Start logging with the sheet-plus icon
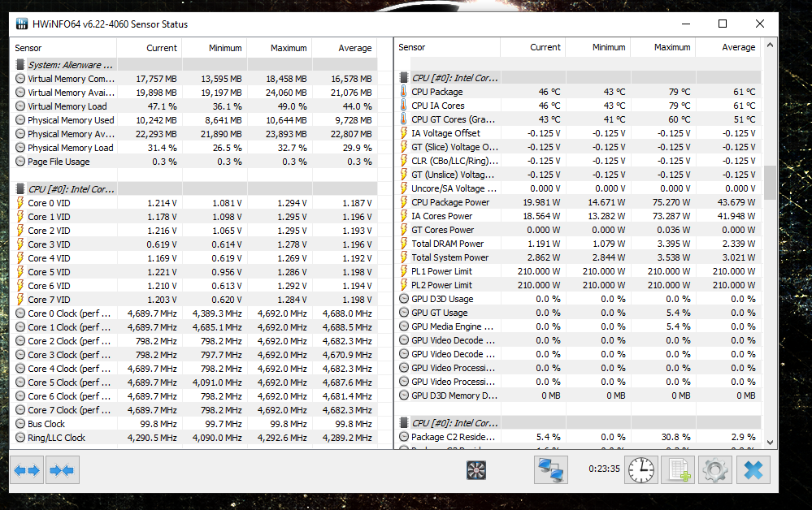 [678, 470]
